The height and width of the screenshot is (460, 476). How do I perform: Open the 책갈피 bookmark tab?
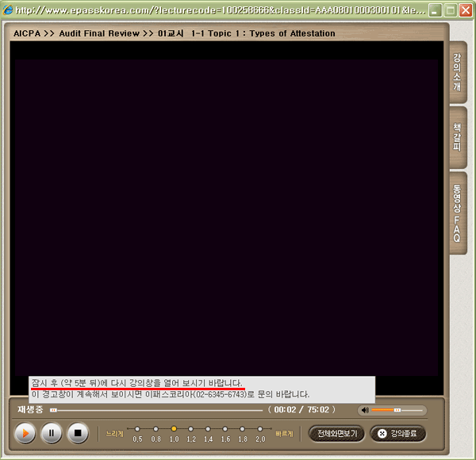coord(457,138)
